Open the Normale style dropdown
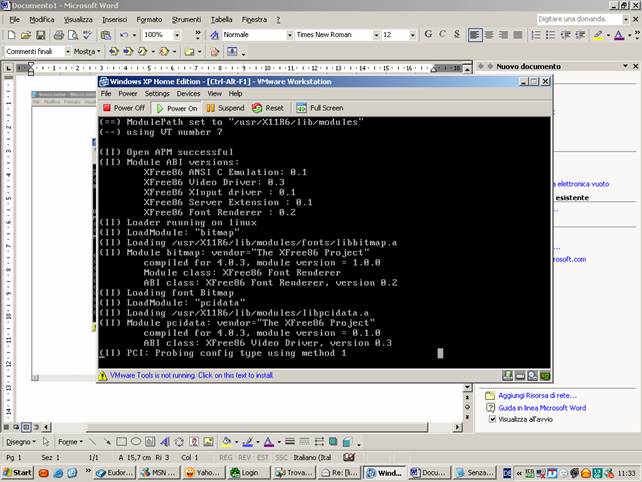This screenshot has height=482, width=642. pyautogui.click(x=289, y=35)
